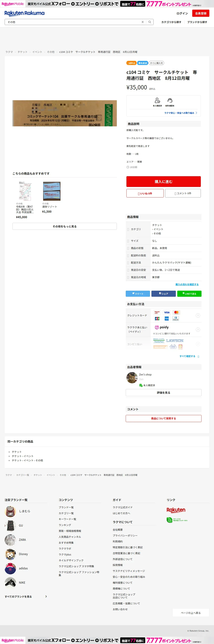Click 評価を見る button
214x644 pixels.
tap(164, 392)
